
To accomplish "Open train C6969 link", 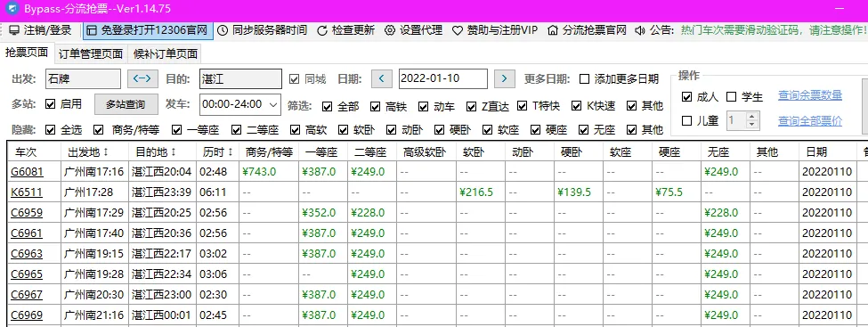I will 27,315.
